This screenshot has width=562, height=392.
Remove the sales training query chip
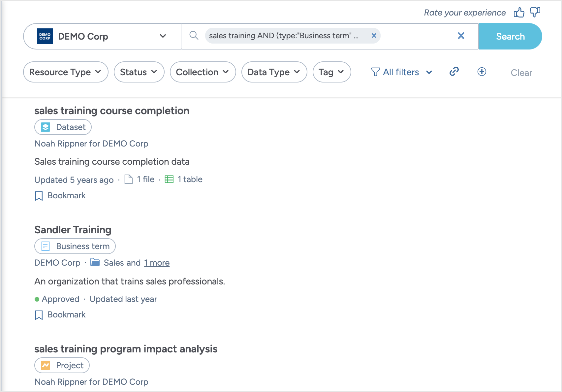click(374, 36)
